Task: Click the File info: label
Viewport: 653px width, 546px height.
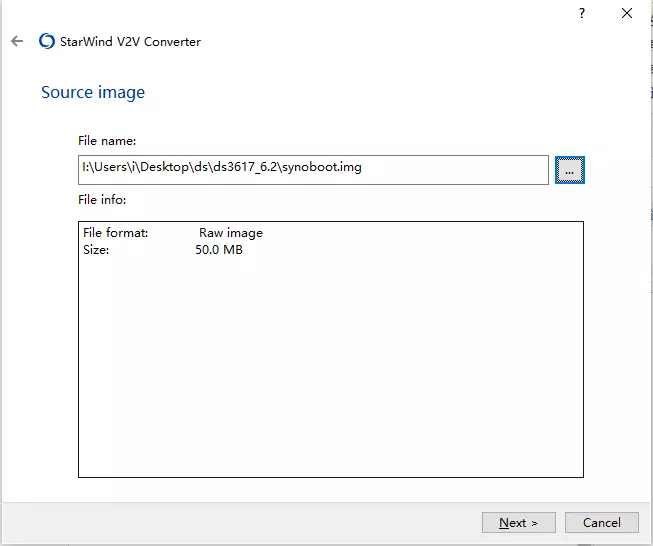Action: (102, 199)
